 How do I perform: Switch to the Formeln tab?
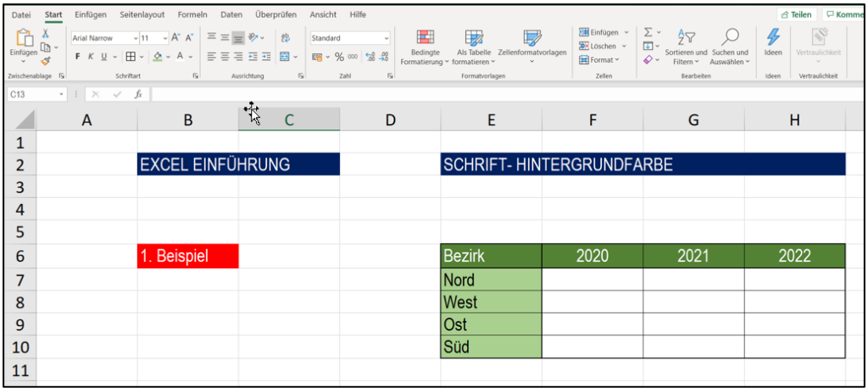tap(194, 15)
